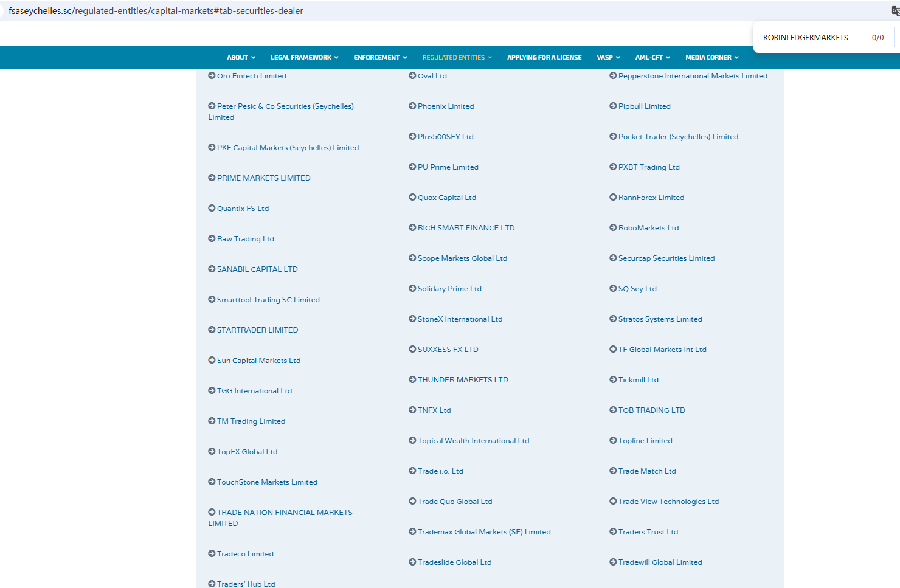Click arrow icon next to Traders Trust Ltd

[613, 532]
